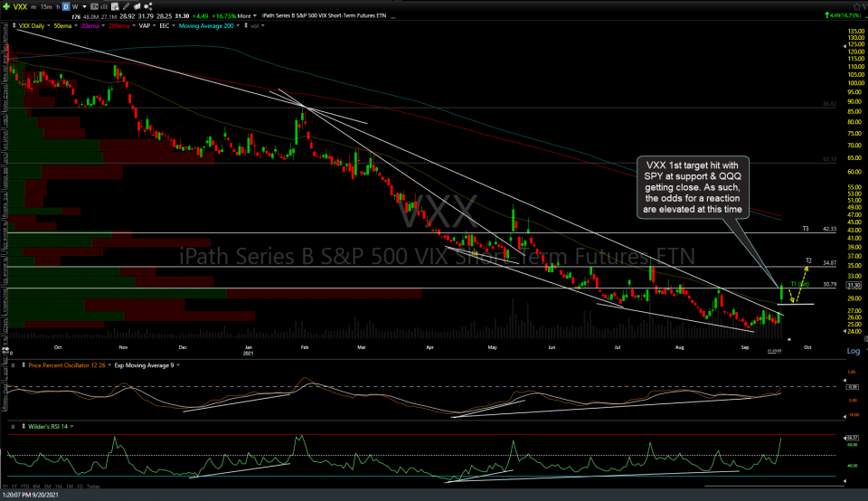This screenshot has height=501, width=868.
Task: Click the T3 target label
Action: point(806,229)
